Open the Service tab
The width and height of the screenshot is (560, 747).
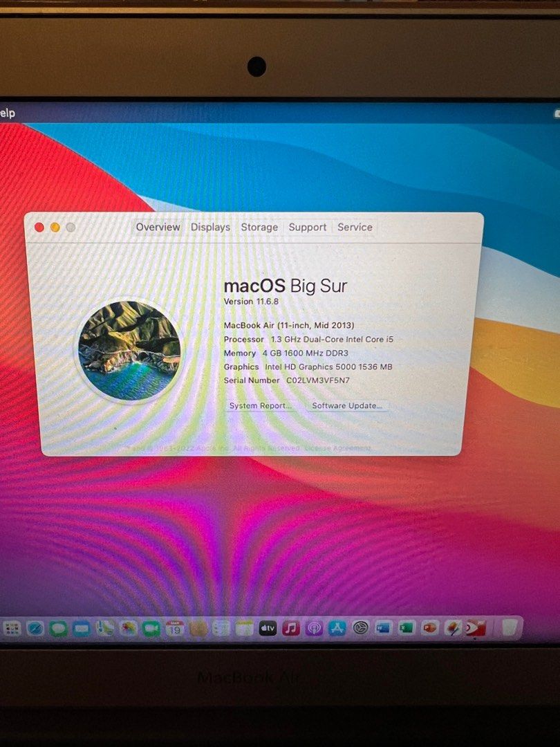355,228
